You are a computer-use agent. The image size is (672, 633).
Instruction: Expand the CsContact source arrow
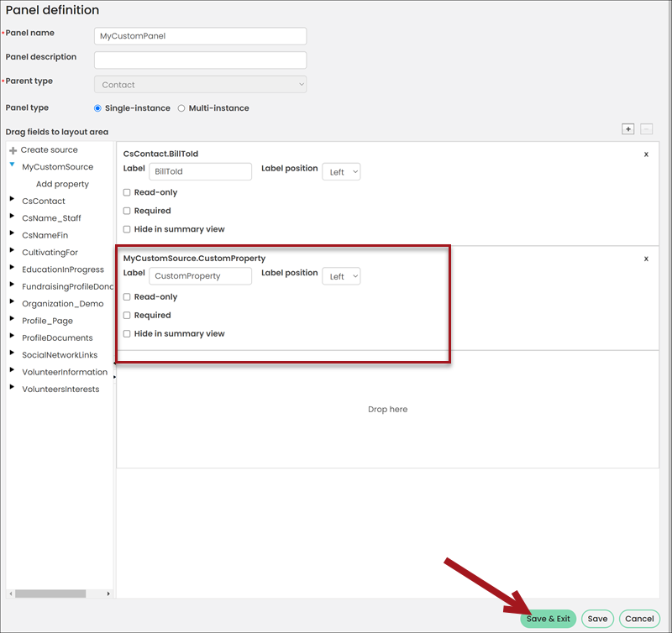(x=12, y=199)
